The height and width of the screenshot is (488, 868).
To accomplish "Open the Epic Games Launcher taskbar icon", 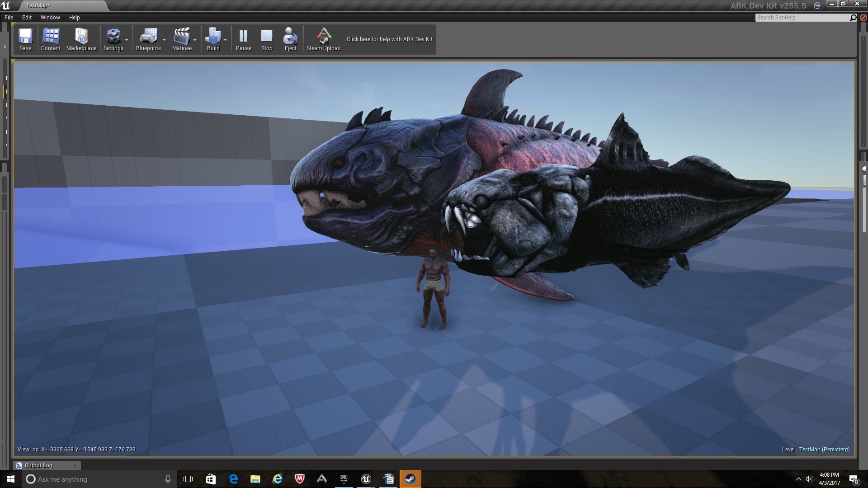I will click(344, 479).
